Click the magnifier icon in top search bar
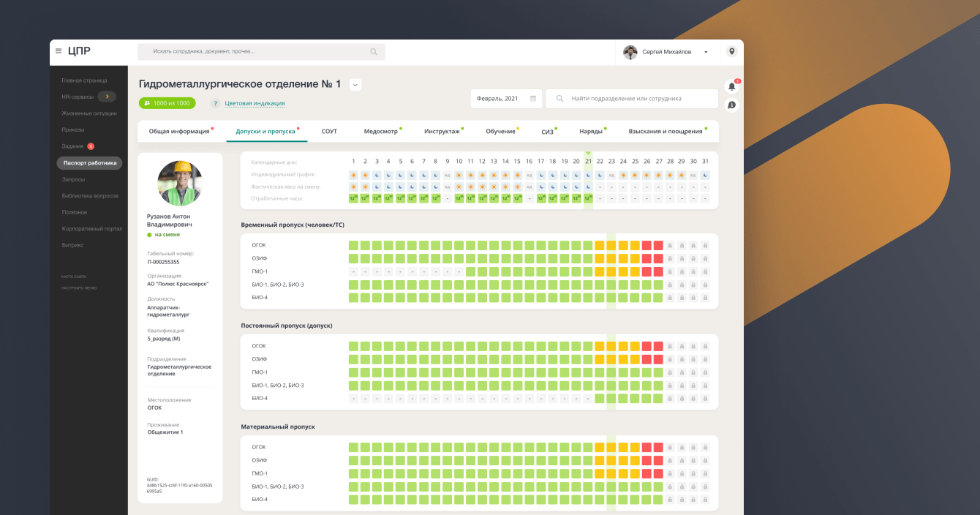 374,52
